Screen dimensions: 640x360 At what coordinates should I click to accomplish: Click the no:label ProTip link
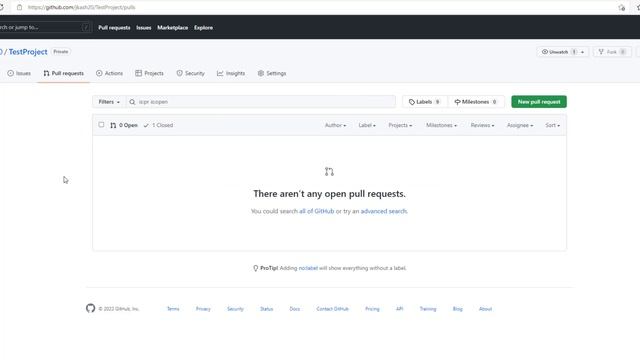(308, 268)
